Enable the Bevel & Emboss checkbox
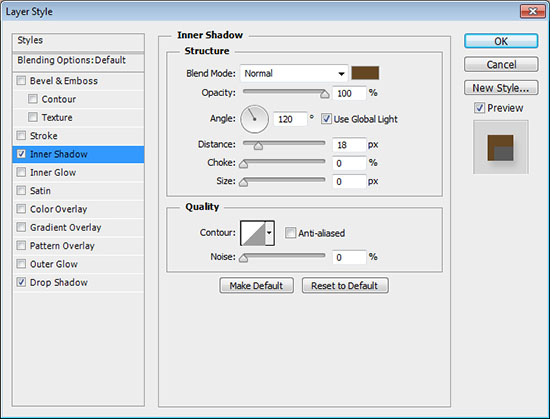The height and width of the screenshot is (419, 550). click(21, 81)
